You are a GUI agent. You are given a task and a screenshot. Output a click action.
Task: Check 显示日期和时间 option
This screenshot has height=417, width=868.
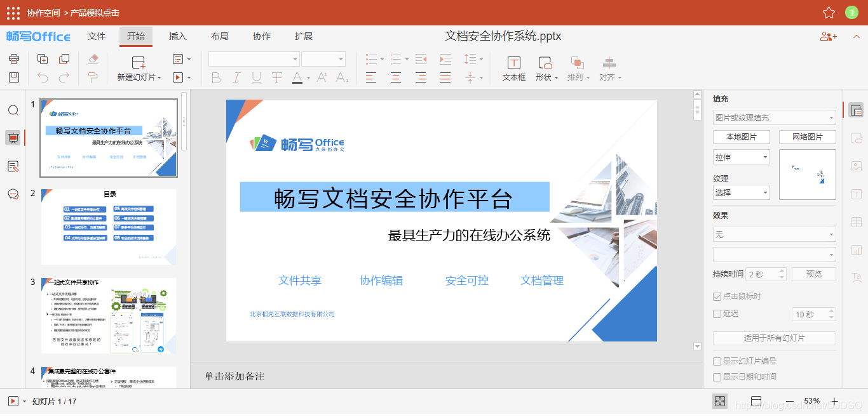click(x=717, y=377)
